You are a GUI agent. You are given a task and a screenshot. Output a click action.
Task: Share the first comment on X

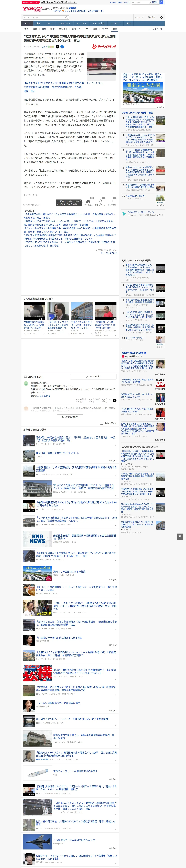tap(115, 401)
